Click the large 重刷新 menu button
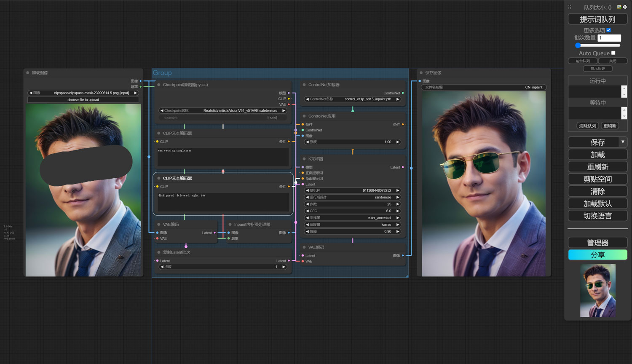 click(x=597, y=167)
